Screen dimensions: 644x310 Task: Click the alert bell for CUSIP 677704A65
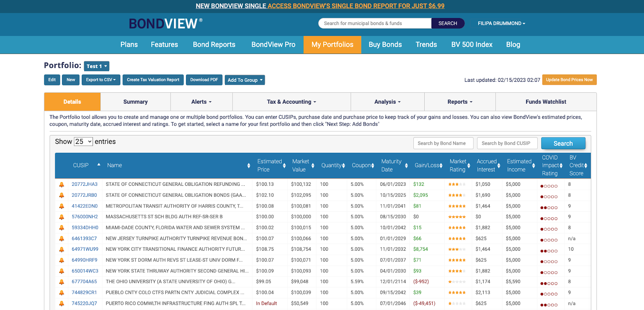(62, 282)
